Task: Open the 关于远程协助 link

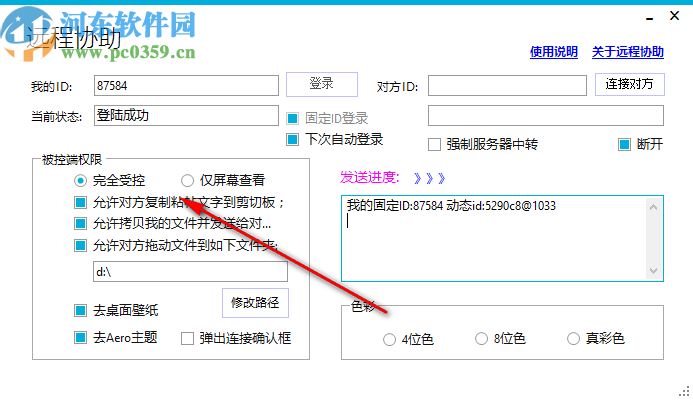Action: point(628,52)
